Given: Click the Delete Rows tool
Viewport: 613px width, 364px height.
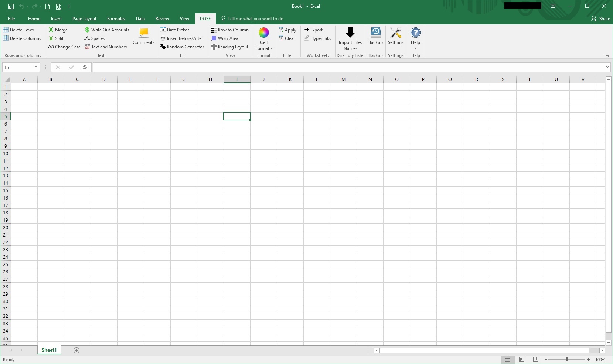Looking at the screenshot, I should pos(18,30).
